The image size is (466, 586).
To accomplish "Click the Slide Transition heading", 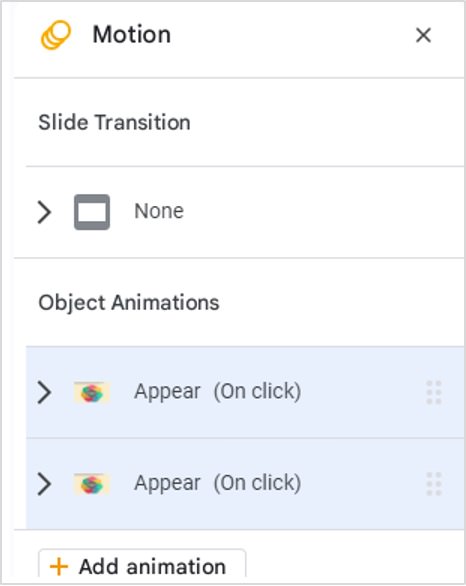I will (114, 122).
